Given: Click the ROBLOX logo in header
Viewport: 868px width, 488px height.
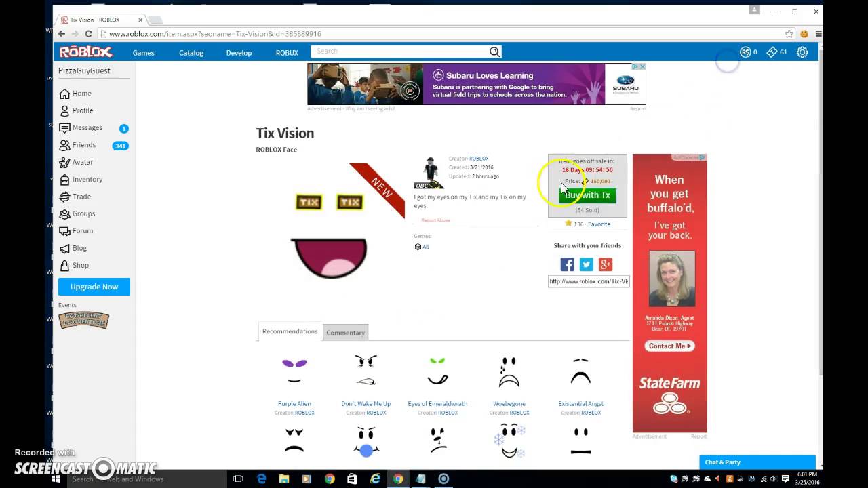Looking at the screenshot, I should (x=85, y=52).
